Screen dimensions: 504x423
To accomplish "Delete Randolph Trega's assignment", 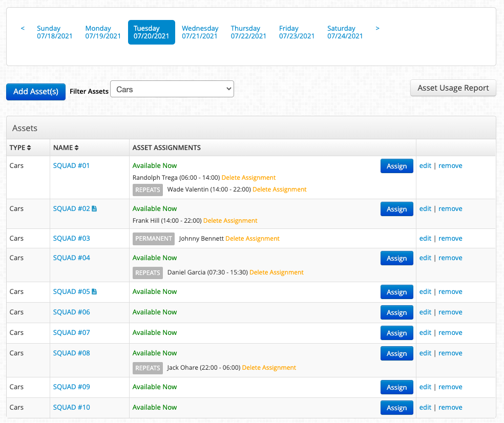I will [x=248, y=178].
